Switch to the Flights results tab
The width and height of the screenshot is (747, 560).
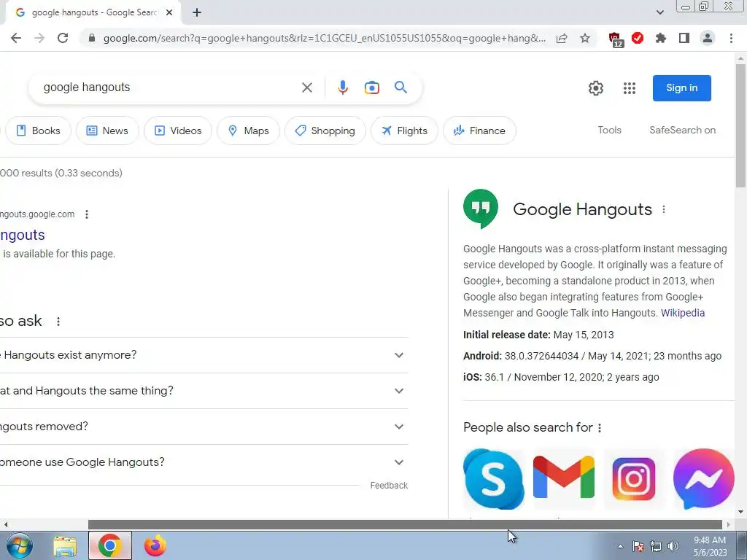click(404, 131)
